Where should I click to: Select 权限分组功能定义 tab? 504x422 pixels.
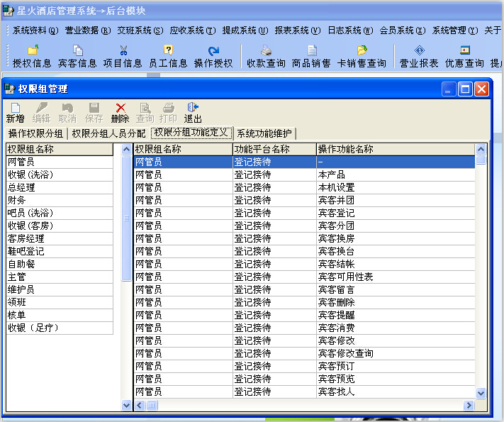[x=191, y=133]
